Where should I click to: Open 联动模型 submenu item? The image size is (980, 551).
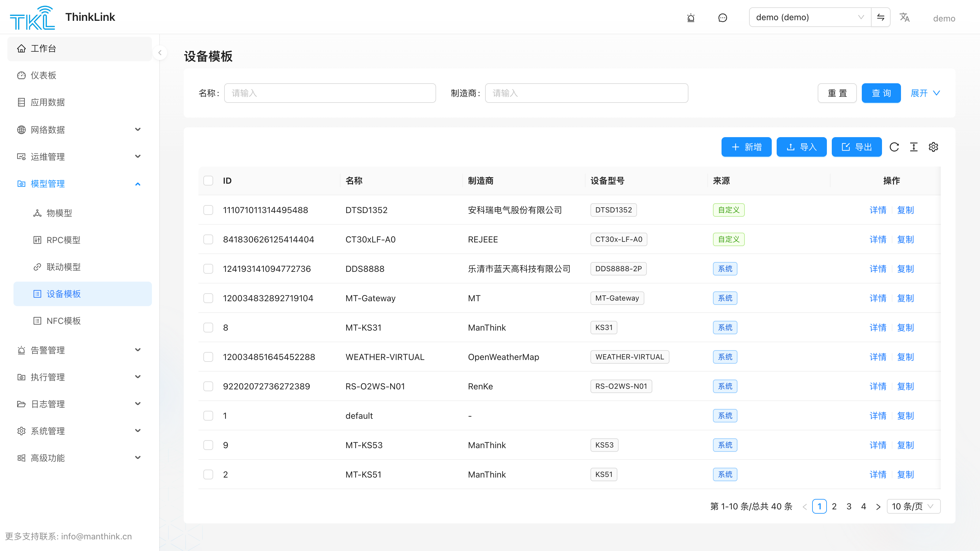click(83, 267)
